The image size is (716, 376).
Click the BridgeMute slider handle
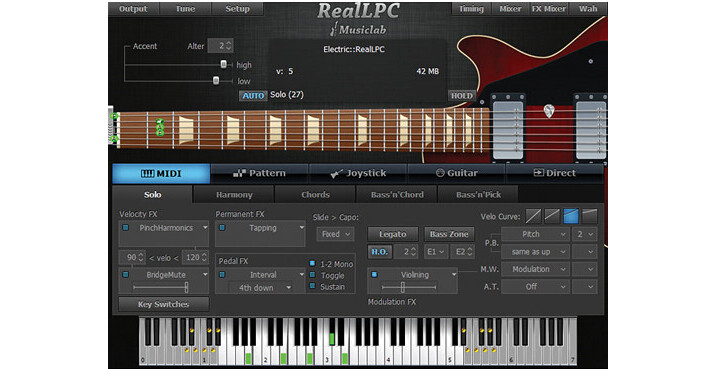(x=186, y=287)
